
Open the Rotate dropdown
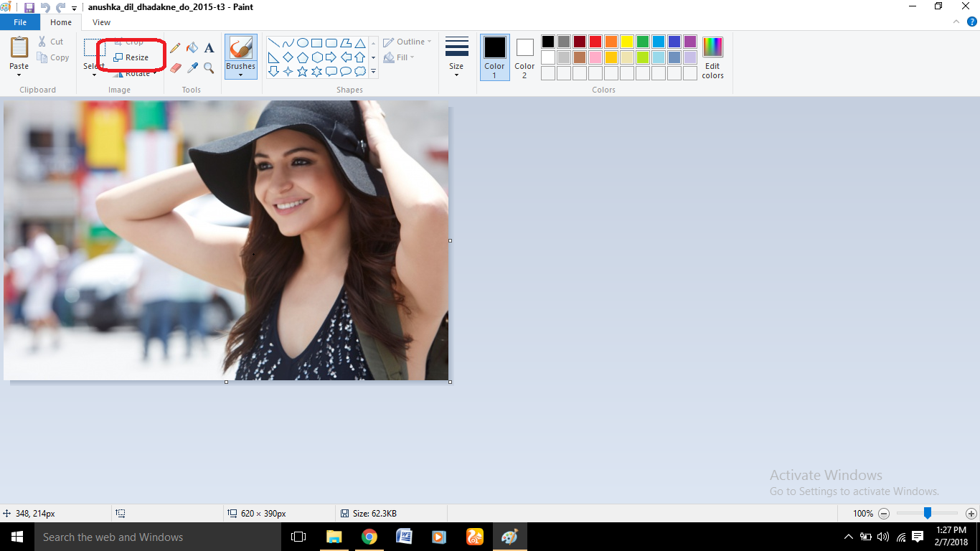pyautogui.click(x=136, y=72)
